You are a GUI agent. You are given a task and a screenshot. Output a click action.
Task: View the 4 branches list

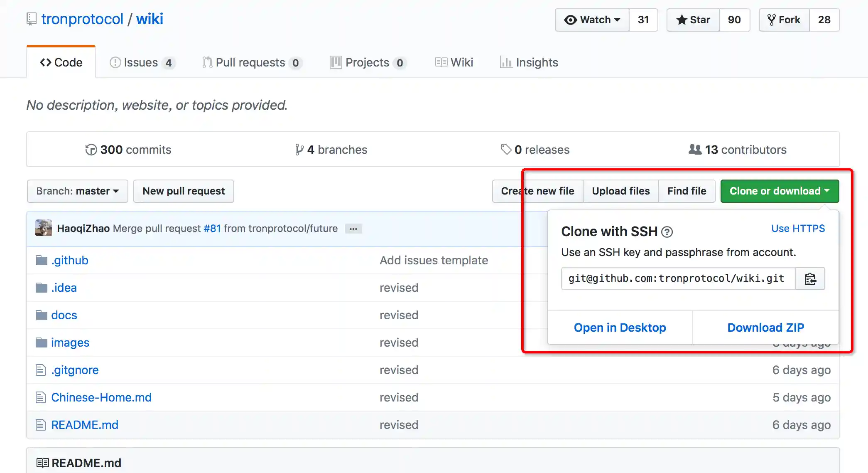(331, 150)
